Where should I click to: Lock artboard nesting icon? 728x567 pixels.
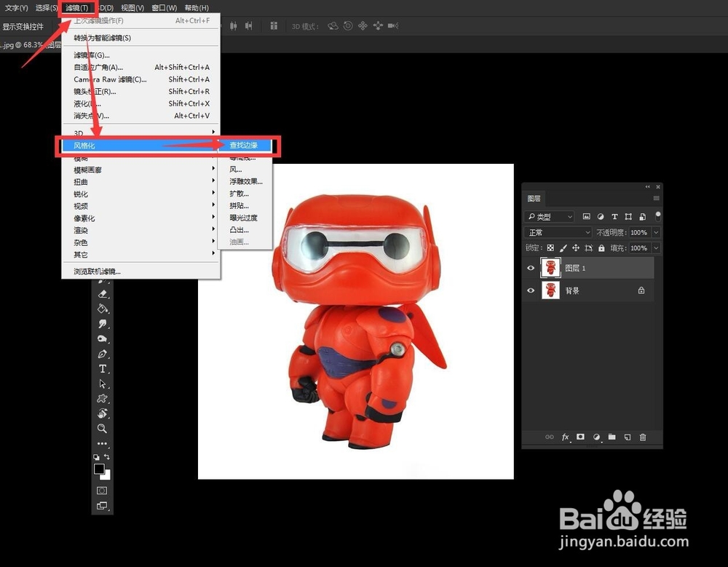pyautogui.click(x=589, y=248)
